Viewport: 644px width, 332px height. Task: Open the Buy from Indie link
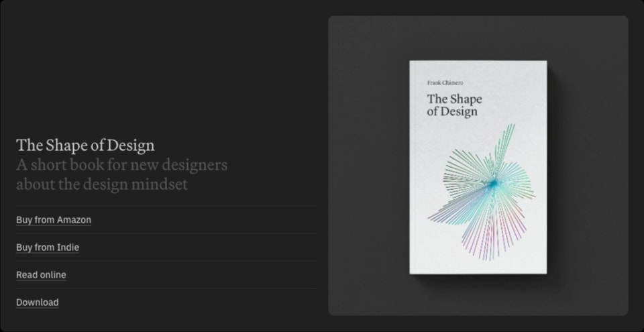point(47,247)
